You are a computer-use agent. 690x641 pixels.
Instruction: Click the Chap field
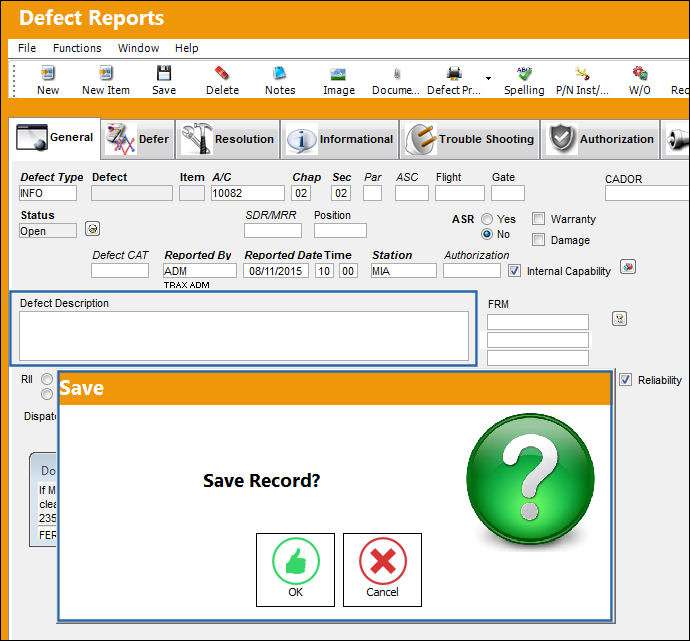click(301, 193)
